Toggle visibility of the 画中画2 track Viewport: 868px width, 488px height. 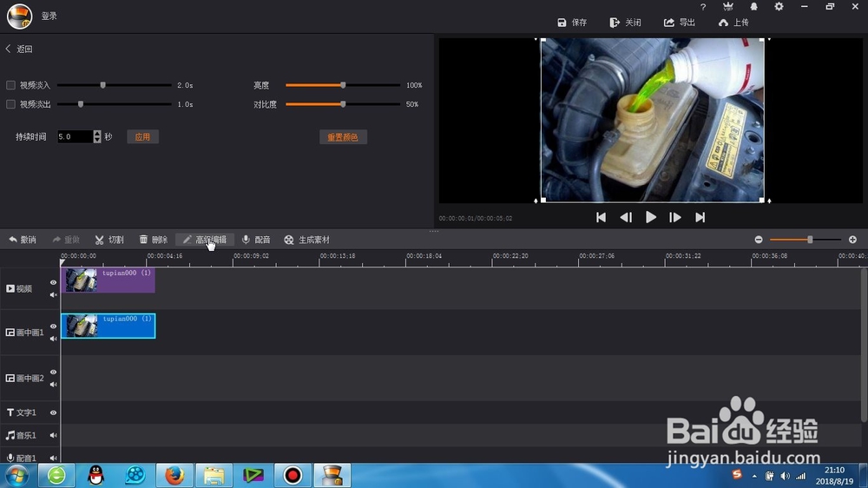click(53, 373)
